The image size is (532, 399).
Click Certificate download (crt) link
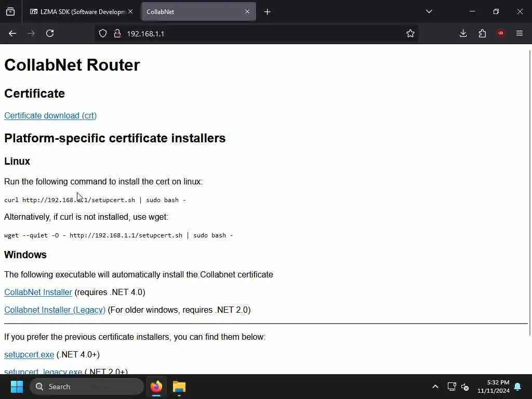point(50,116)
